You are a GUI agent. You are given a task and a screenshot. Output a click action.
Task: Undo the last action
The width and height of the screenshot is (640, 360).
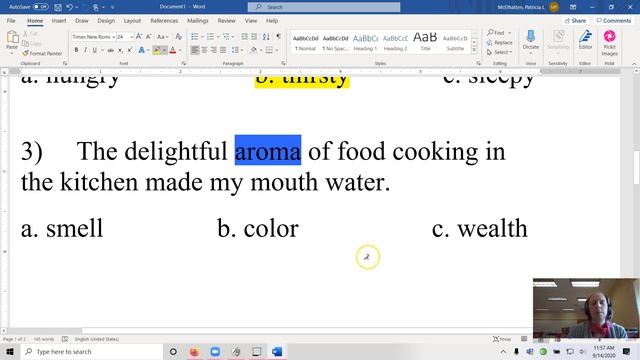(x=69, y=7)
